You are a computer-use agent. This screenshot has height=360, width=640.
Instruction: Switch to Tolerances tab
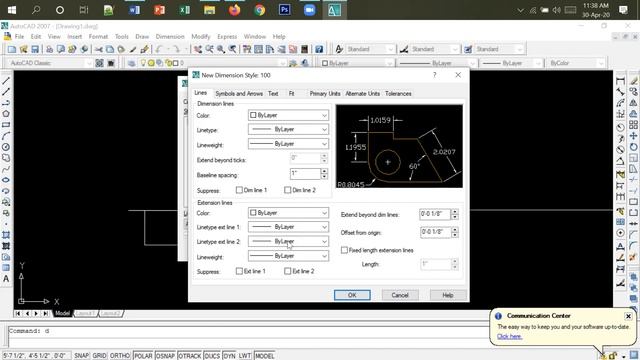coord(398,93)
